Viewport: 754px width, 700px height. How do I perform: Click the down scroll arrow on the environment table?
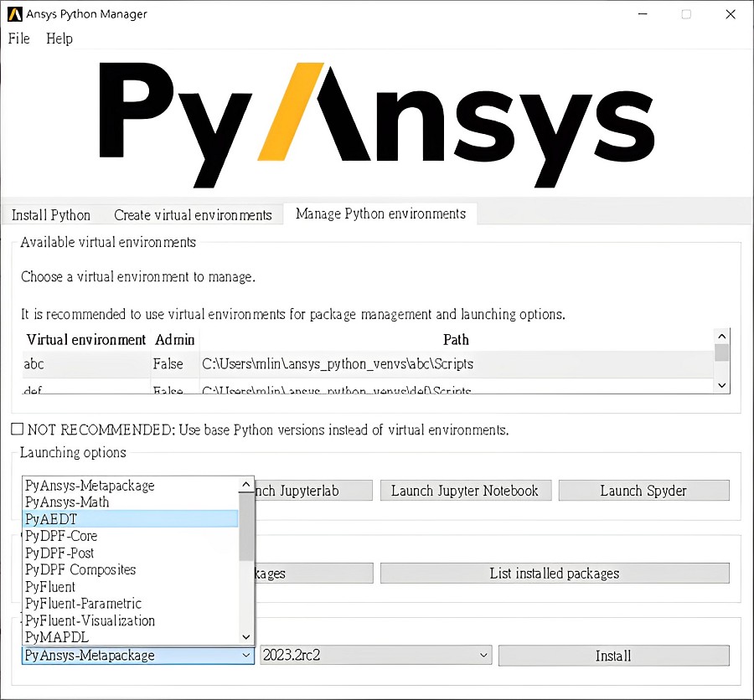721,385
